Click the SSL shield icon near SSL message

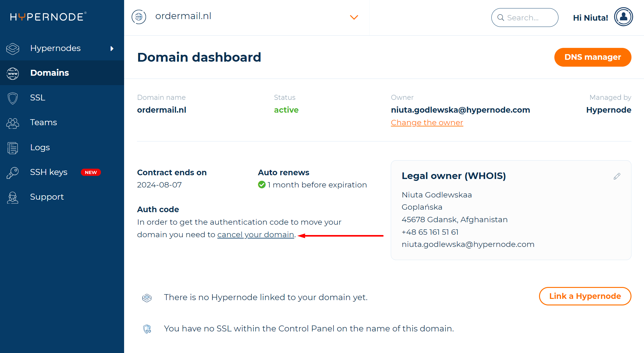point(147,329)
